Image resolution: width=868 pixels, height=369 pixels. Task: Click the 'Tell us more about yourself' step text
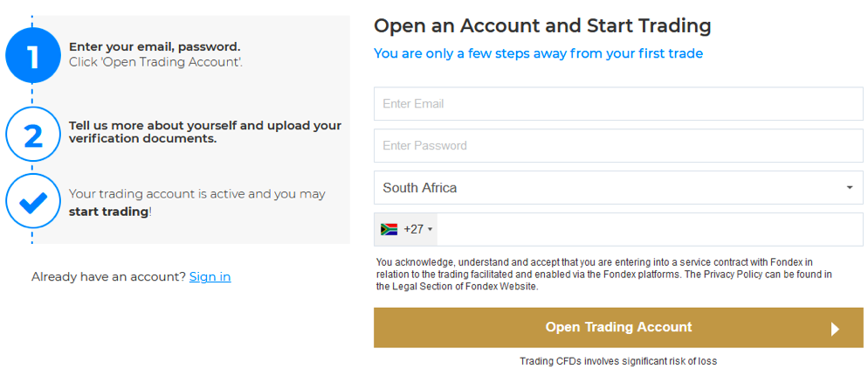coord(205,132)
